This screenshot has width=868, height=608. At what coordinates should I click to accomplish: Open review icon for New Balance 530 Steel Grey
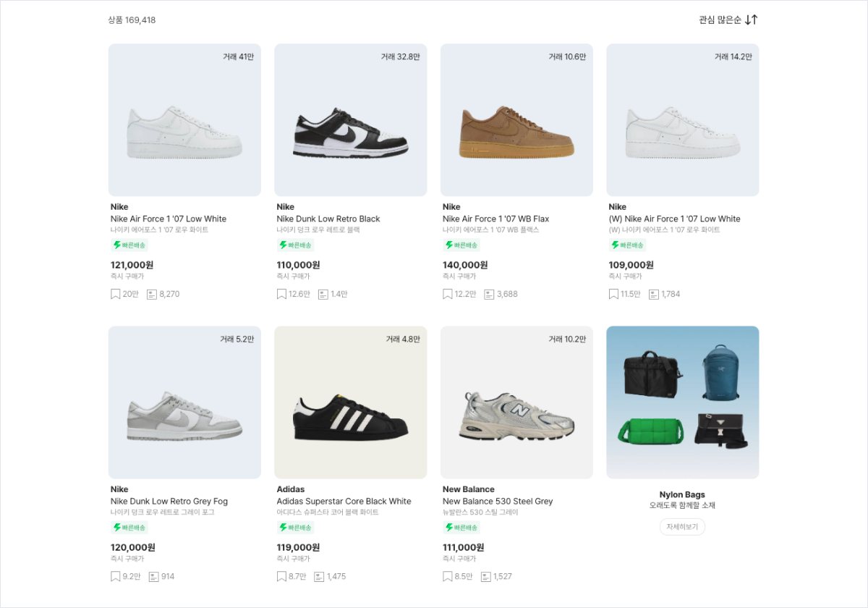tap(486, 576)
